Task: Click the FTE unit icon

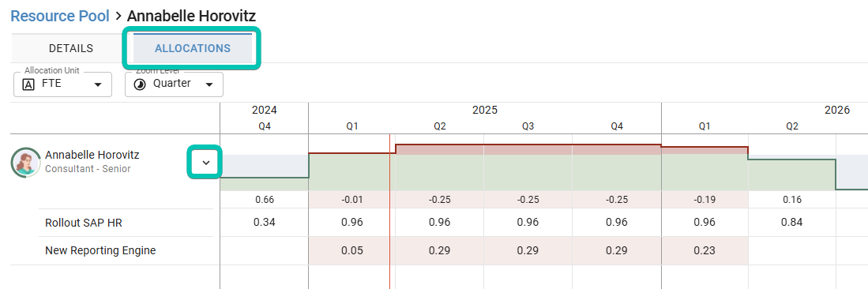Action: pos(28,84)
